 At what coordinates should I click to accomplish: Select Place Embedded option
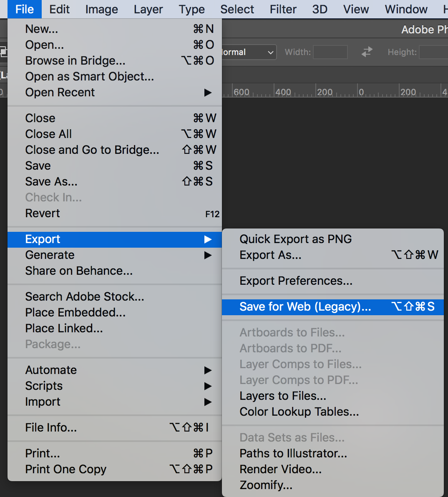[75, 313]
